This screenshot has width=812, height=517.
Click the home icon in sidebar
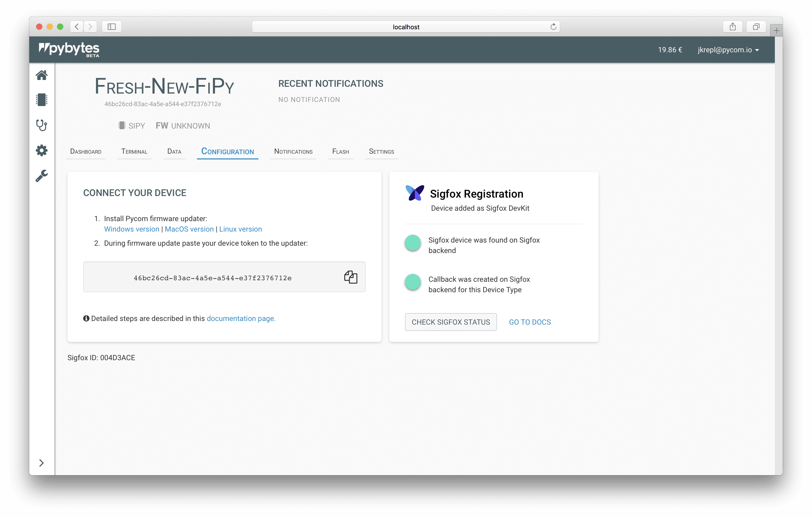(x=42, y=75)
